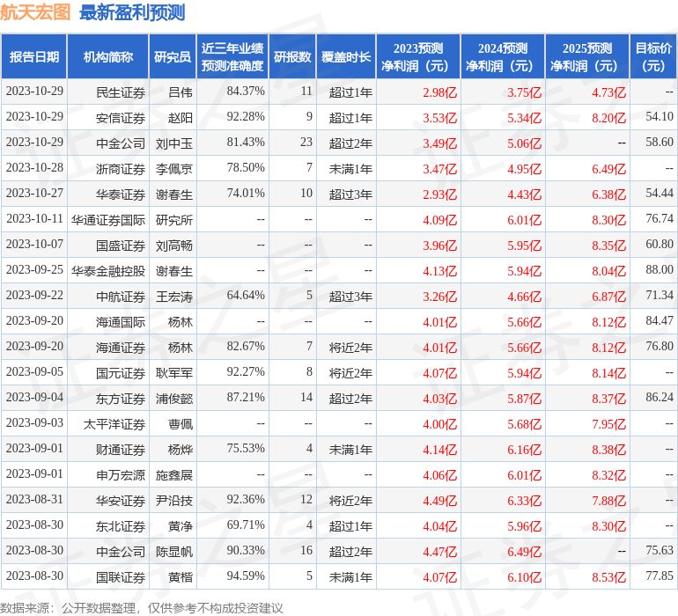The height and width of the screenshot is (616, 678).
Task: Click the 6.49亿 2024 forecast for 中金公司
Action: (x=525, y=552)
